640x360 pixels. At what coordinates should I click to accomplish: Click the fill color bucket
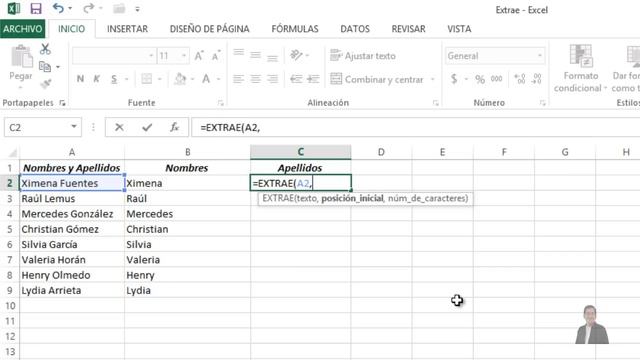pos(180,79)
